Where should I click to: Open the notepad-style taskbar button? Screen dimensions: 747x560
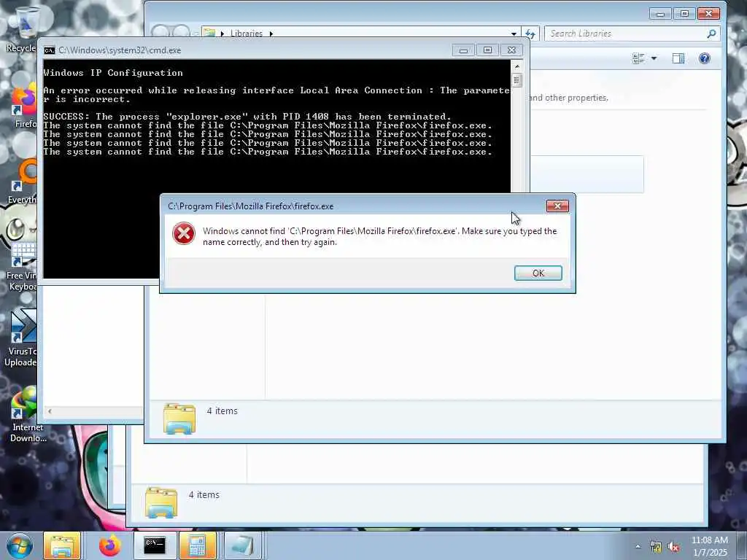coord(241,545)
